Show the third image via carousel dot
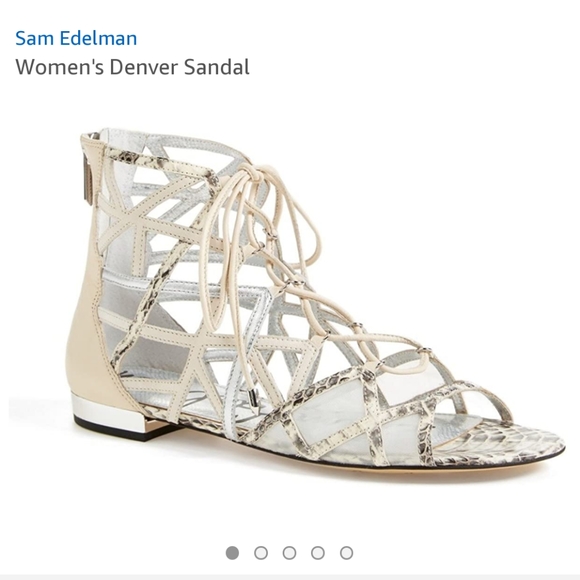The height and width of the screenshot is (580, 580). tap(289, 553)
